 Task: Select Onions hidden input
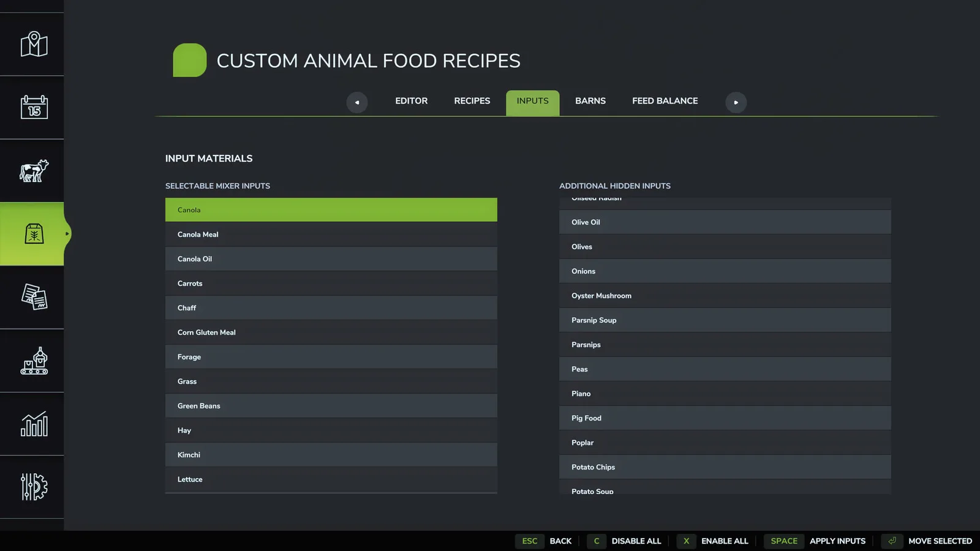(725, 271)
